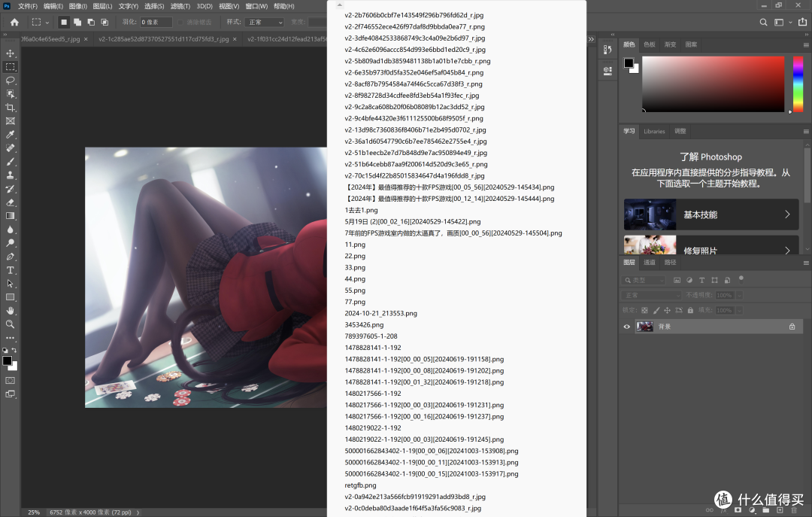Open the Properties panel icon
Screen dimensions: 812x517
[x=608, y=71]
